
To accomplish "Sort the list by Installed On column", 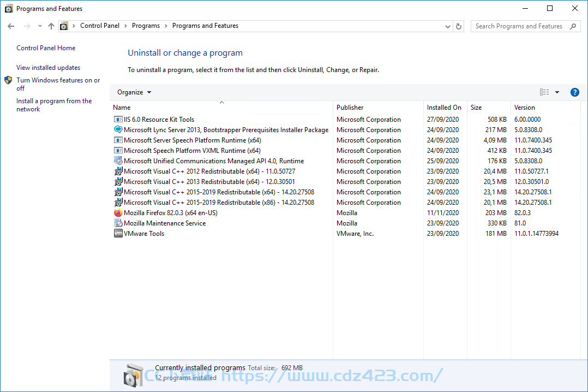I will 445,108.
